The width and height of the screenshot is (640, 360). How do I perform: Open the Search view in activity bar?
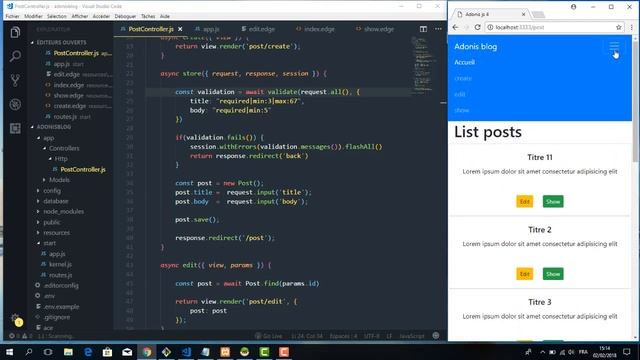(15, 56)
